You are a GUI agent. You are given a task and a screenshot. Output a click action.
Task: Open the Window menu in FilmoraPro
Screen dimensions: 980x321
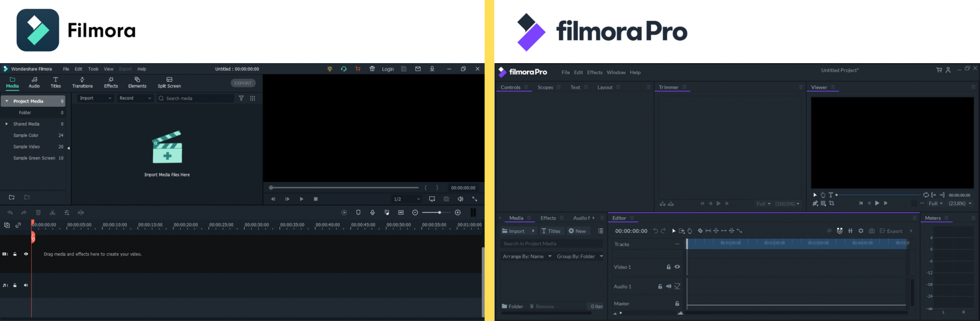[x=616, y=72]
